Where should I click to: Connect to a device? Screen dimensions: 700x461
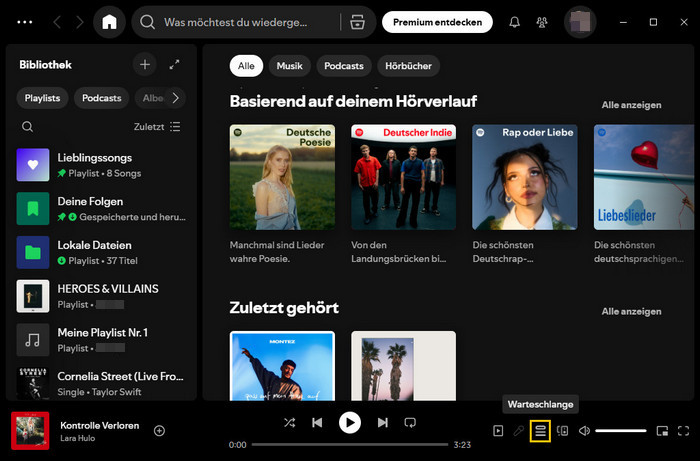[562, 431]
